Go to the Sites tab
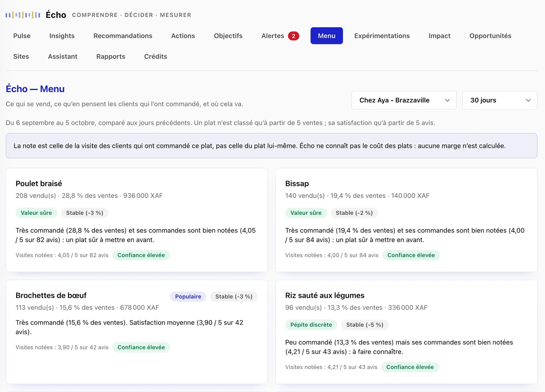 coord(21,56)
